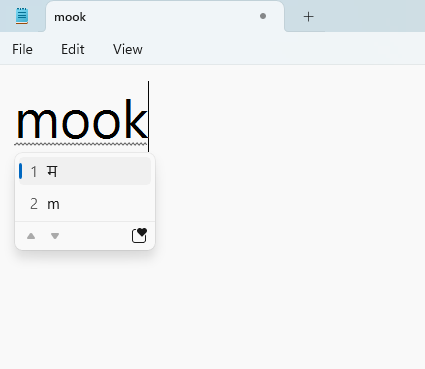The height and width of the screenshot is (369, 425).
Task: Open the File menu
Action: [x=22, y=49]
